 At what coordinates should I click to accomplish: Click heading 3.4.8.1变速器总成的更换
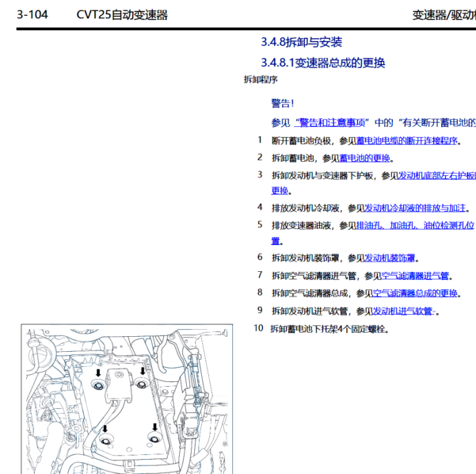pos(323,63)
